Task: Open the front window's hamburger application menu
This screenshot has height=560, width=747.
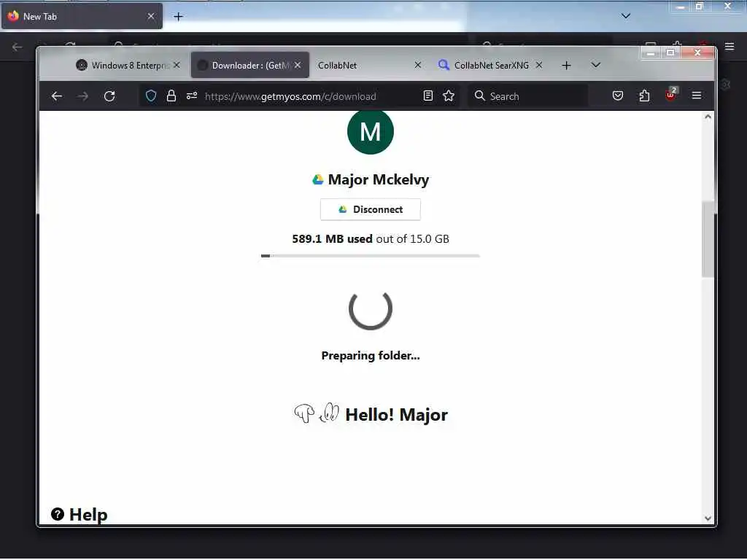Action: click(x=696, y=96)
